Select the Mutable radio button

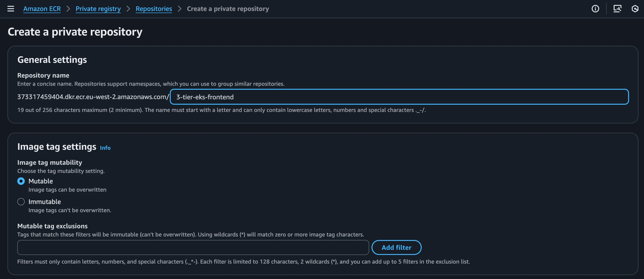(x=21, y=181)
